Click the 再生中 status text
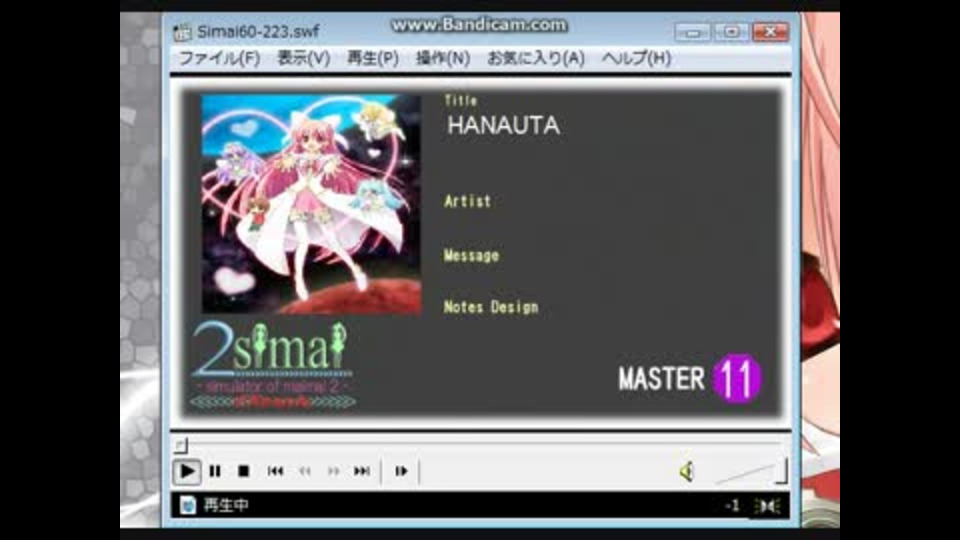 tap(226, 505)
